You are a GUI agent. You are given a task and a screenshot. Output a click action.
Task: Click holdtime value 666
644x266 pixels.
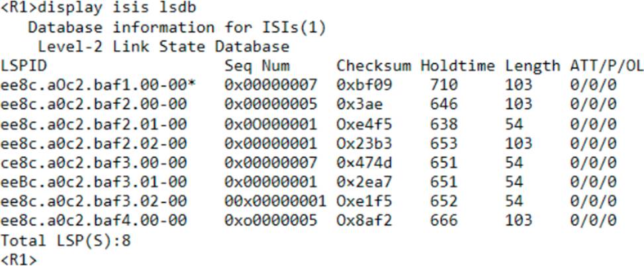443,221
